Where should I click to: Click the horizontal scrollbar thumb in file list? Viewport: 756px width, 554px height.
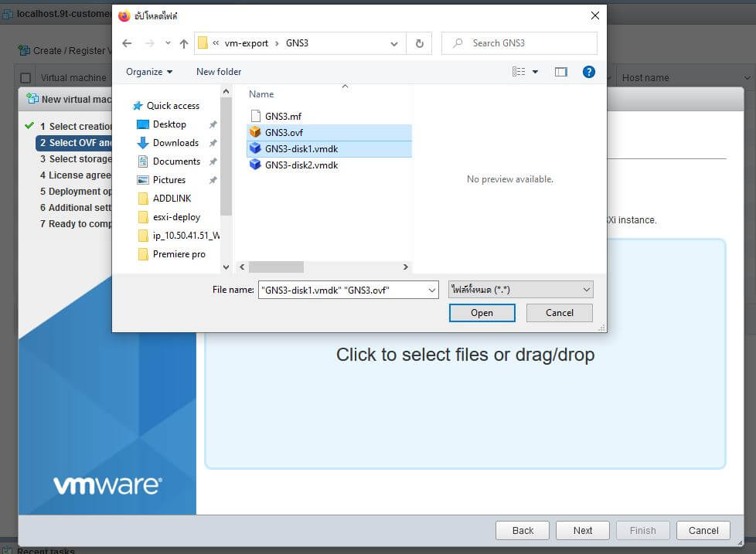(x=276, y=267)
